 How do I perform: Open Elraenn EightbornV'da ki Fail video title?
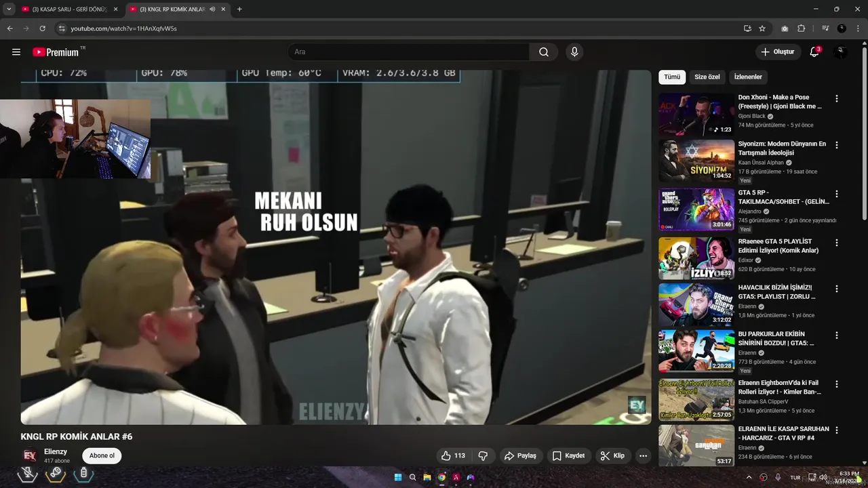(780, 387)
